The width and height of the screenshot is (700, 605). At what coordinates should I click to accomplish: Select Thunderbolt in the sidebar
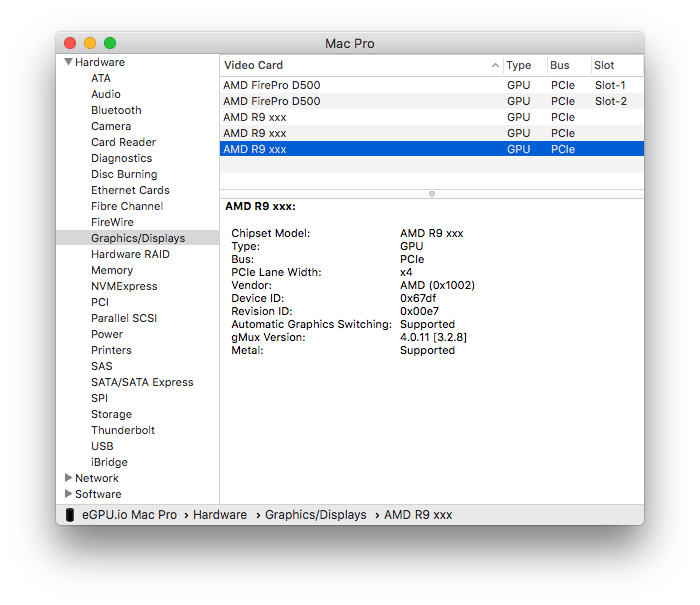(123, 430)
